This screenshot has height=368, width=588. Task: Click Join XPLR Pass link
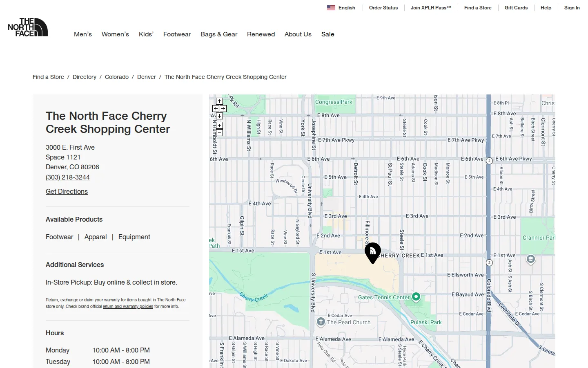click(x=431, y=8)
